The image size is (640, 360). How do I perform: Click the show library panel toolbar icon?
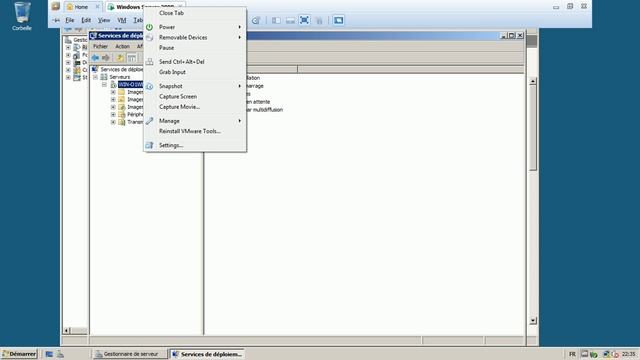click(276, 20)
